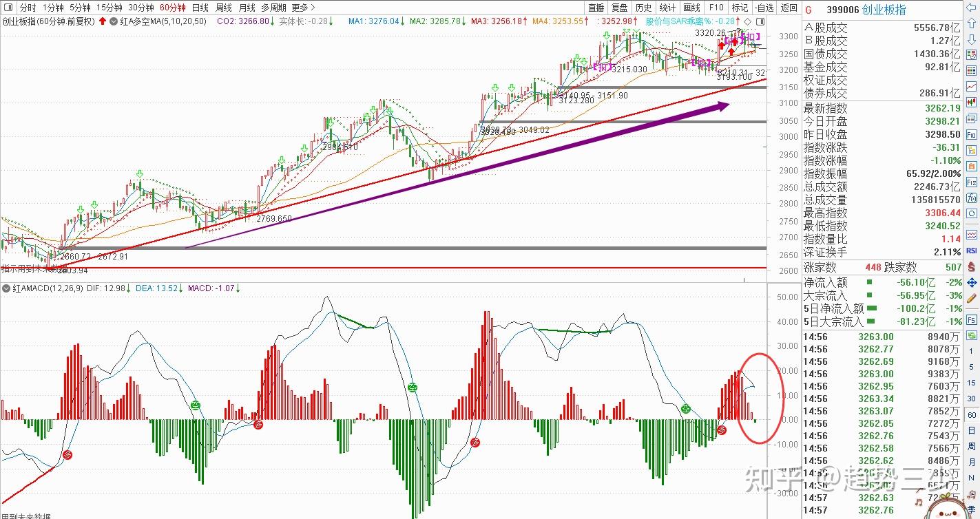Click the diamond icon in main chart header
Image resolution: width=980 pixels, height=519 pixels.
749,21
